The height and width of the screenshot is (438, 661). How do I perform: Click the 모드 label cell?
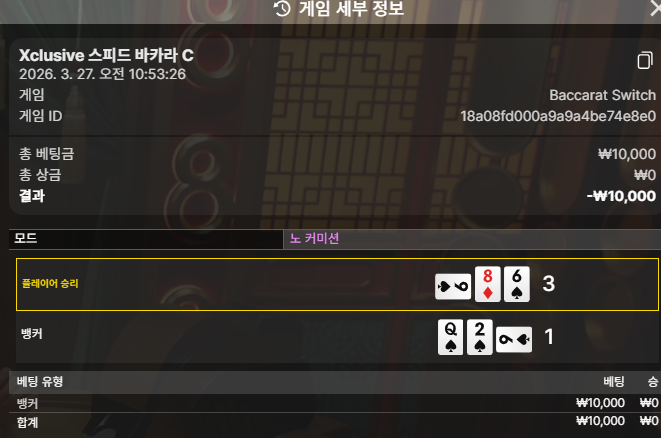[146, 239]
